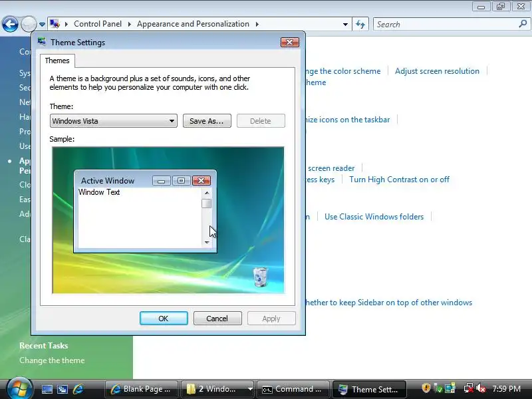Viewport: 532px width, 399px height.
Task: Click Recycle Bin icon in sample preview
Action: (260, 277)
